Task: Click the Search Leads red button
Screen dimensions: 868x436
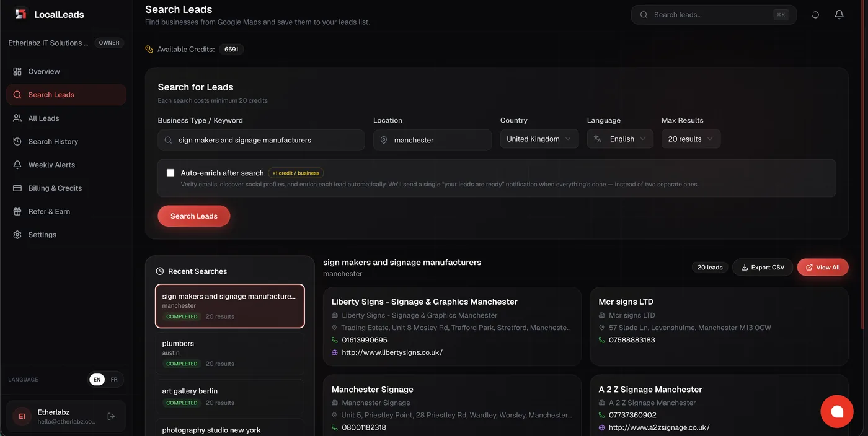Action: (x=194, y=216)
